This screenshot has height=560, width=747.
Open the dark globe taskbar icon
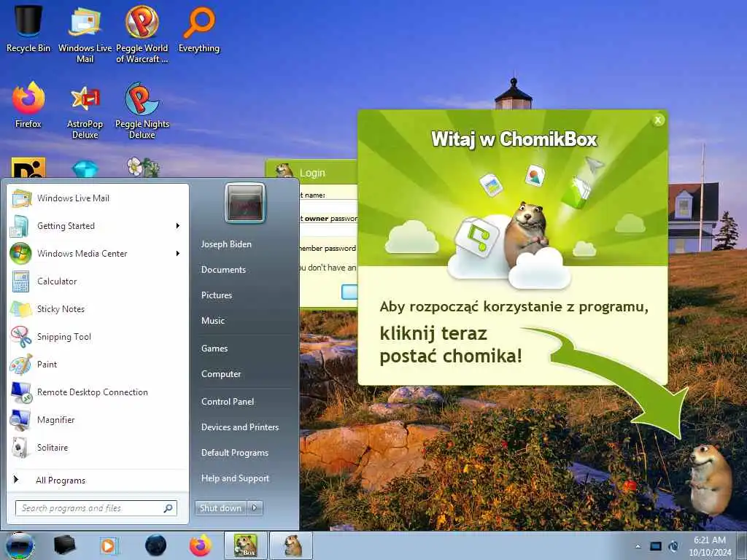155,545
